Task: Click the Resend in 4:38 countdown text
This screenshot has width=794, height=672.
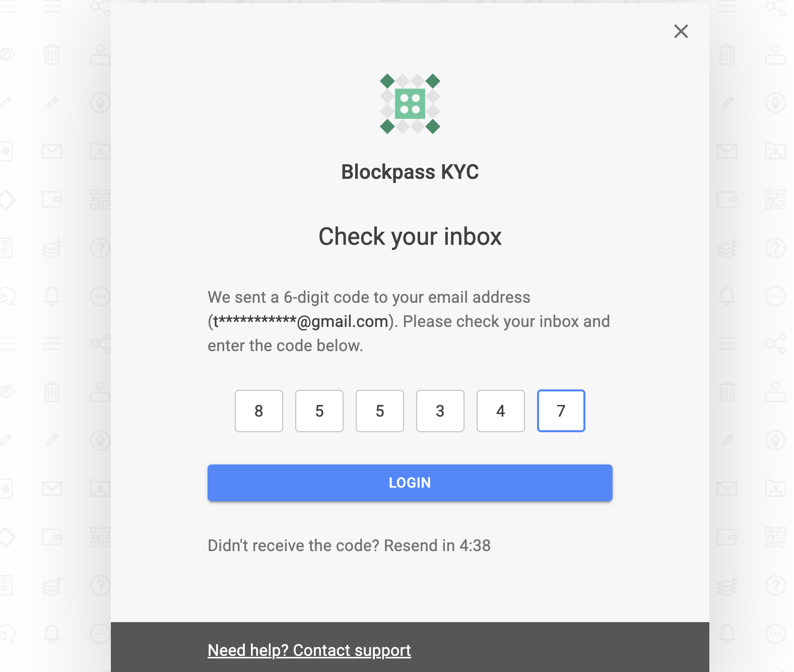Action: click(437, 546)
